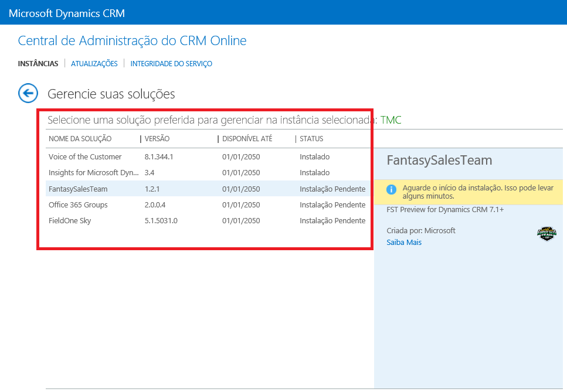Click the FantasySalesTeam logo icon

coord(546,234)
